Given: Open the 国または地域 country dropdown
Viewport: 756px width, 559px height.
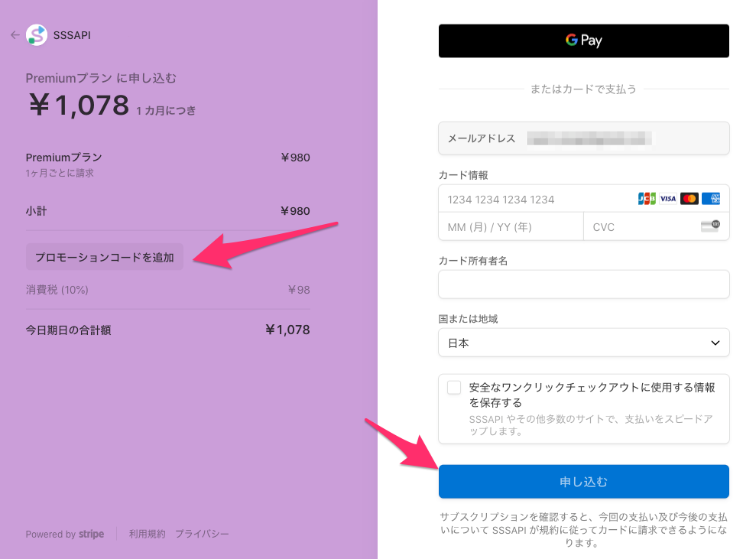Looking at the screenshot, I should point(583,343).
